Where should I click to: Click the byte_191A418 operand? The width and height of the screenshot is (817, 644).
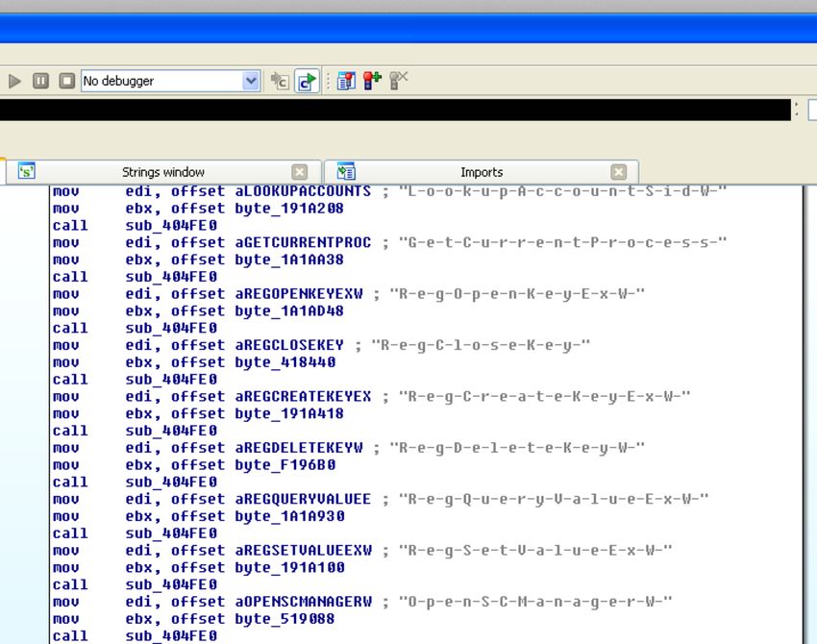point(289,414)
